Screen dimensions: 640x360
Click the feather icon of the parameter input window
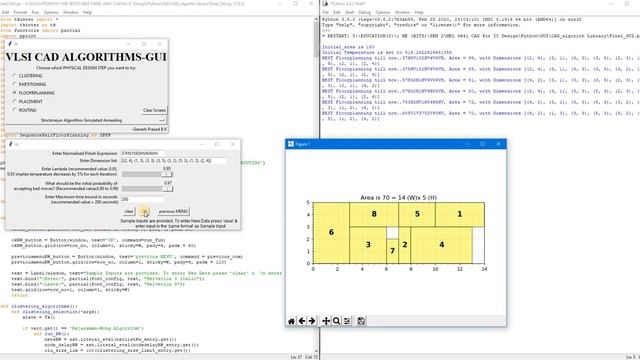(10, 144)
